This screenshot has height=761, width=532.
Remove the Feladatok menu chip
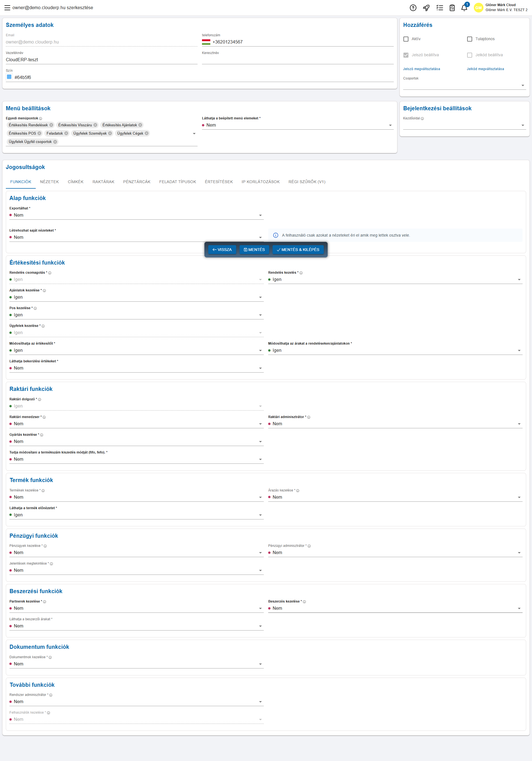click(66, 133)
